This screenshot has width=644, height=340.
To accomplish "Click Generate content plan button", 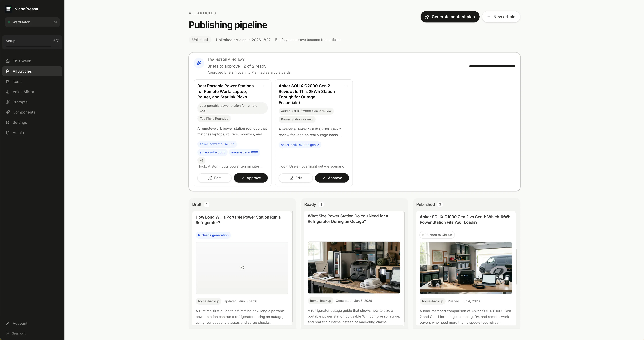I will click(x=450, y=17).
